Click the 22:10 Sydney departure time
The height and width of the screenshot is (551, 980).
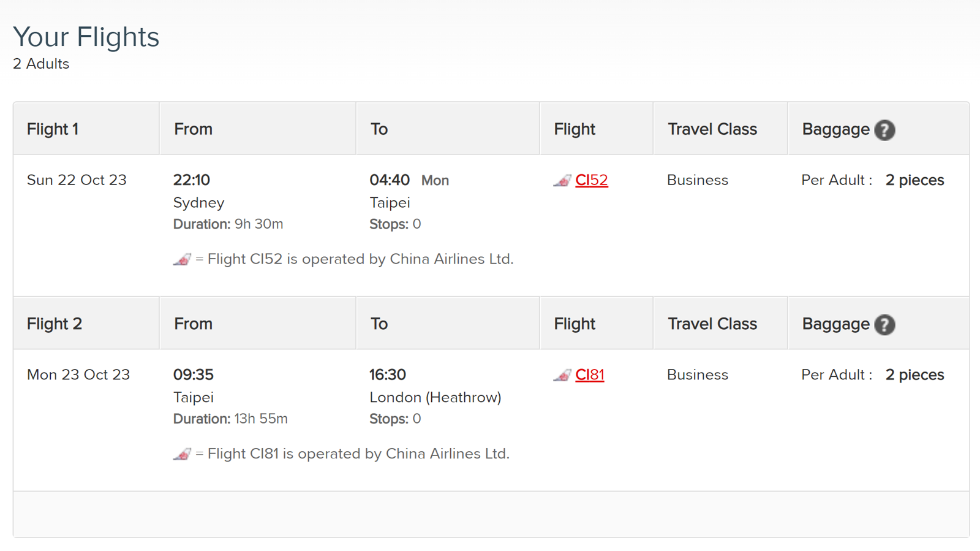coord(192,180)
